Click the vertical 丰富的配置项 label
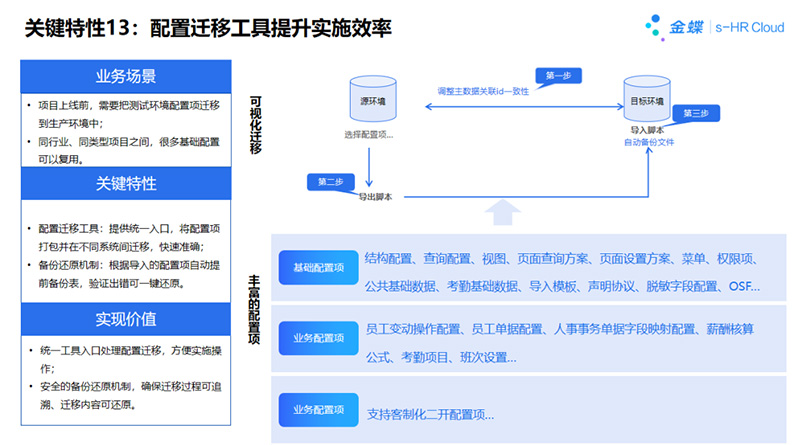This screenshot has height=445, width=800. pyautogui.click(x=254, y=310)
